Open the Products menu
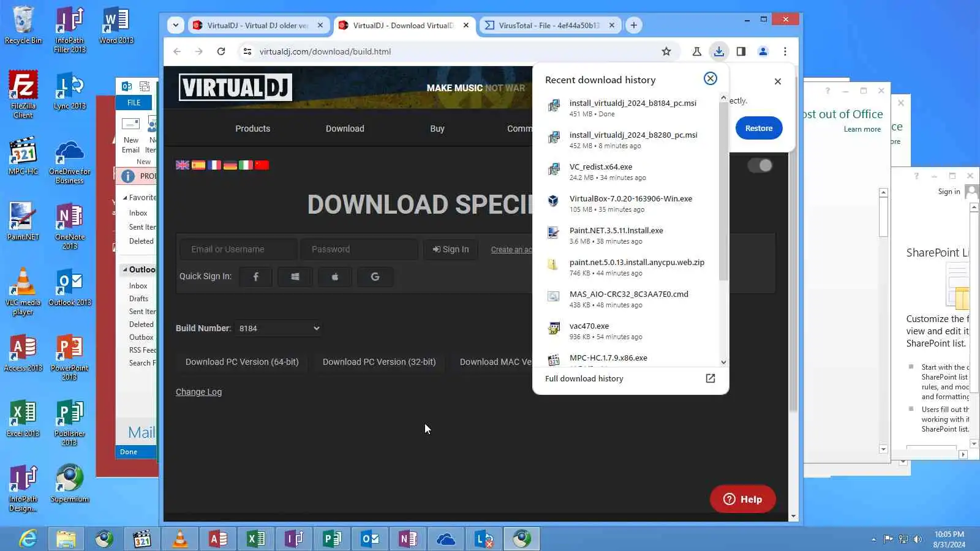This screenshot has height=551, width=980. click(x=252, y=129)
